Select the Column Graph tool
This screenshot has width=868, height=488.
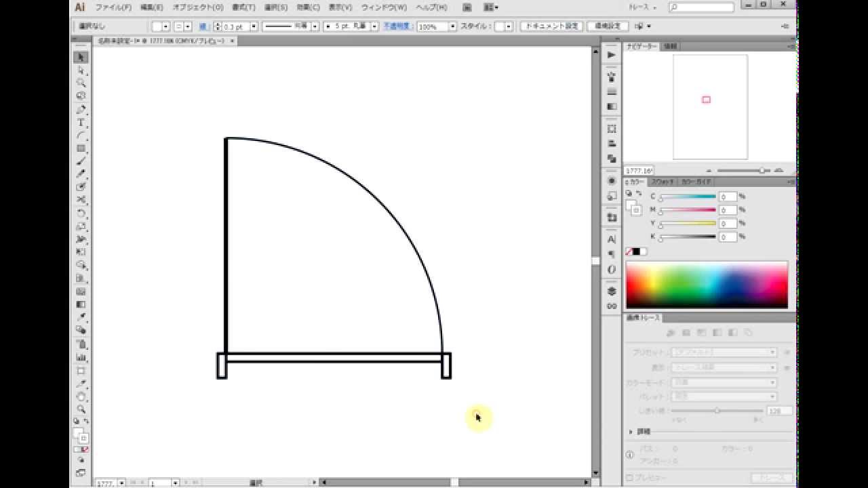pos(81,357)
